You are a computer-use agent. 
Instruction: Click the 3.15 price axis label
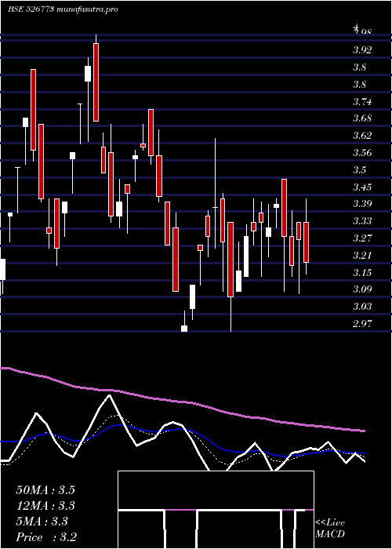pos(362,272)
